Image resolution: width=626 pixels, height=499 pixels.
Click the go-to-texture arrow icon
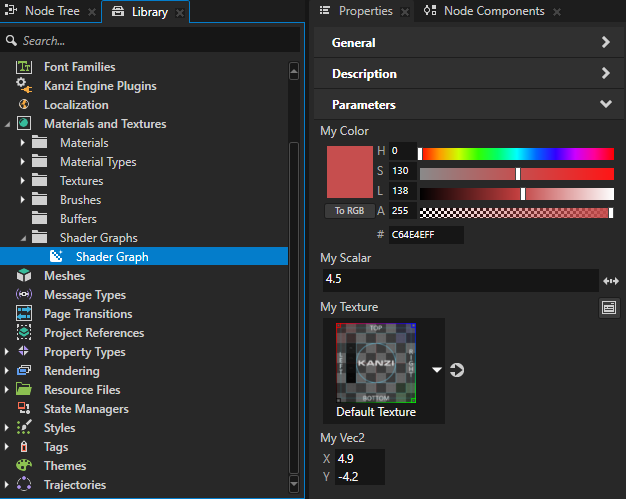click(x=457, y=370)
